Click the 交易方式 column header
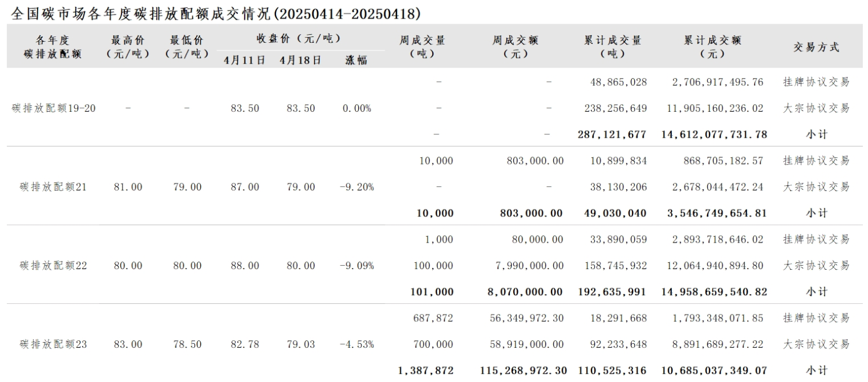Screen dimensions: 868x382 (x=816, y=47)
